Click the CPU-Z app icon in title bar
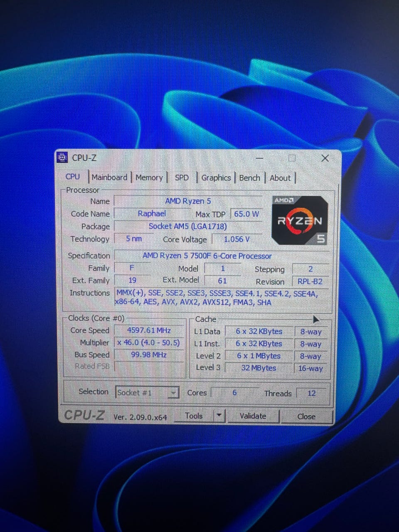Screen dimensions: 399x532 pyautogui.click(x=62, y=158)
